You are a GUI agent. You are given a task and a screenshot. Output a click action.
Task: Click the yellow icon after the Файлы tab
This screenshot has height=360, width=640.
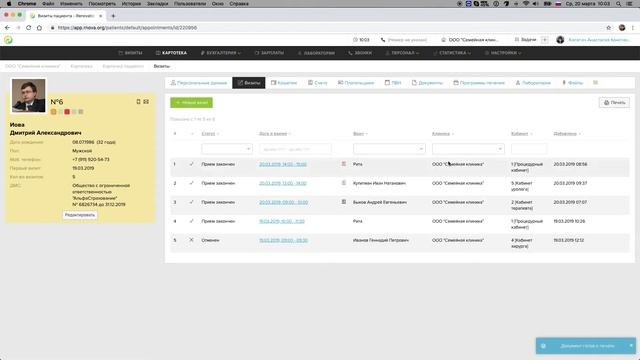pyautogui.click(x=596, y=83)
